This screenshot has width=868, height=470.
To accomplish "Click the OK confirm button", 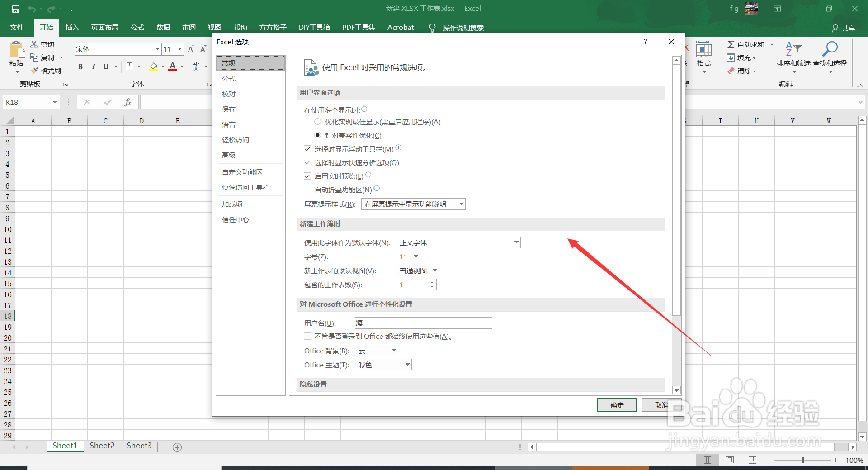I will pyautogui.click(x=617, y=405).
